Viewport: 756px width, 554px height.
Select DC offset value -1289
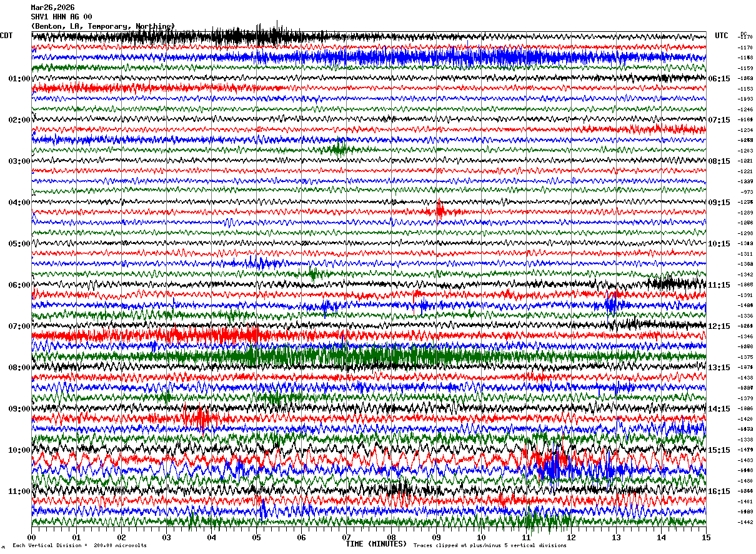[746, 213]
